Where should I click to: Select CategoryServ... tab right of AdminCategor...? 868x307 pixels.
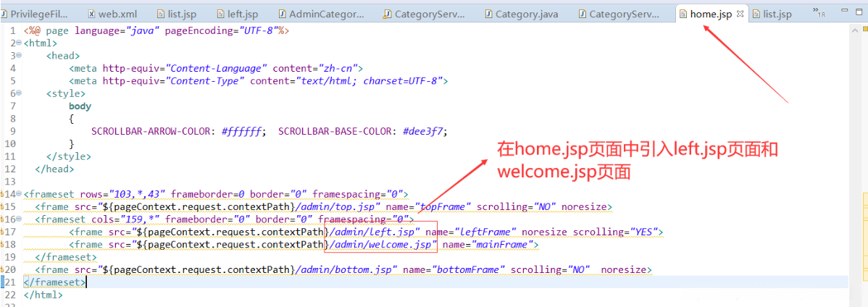tap(425, 14)
